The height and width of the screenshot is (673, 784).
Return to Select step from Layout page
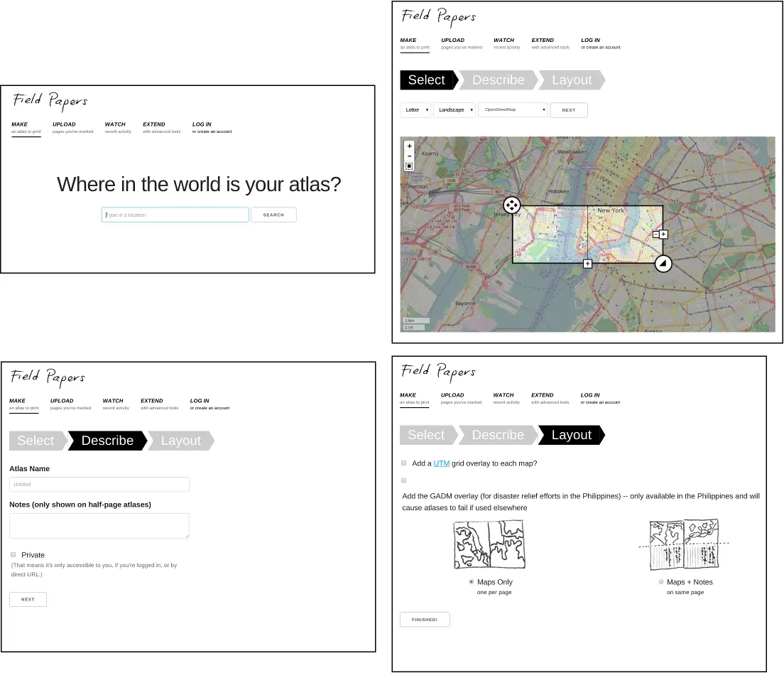428,436
